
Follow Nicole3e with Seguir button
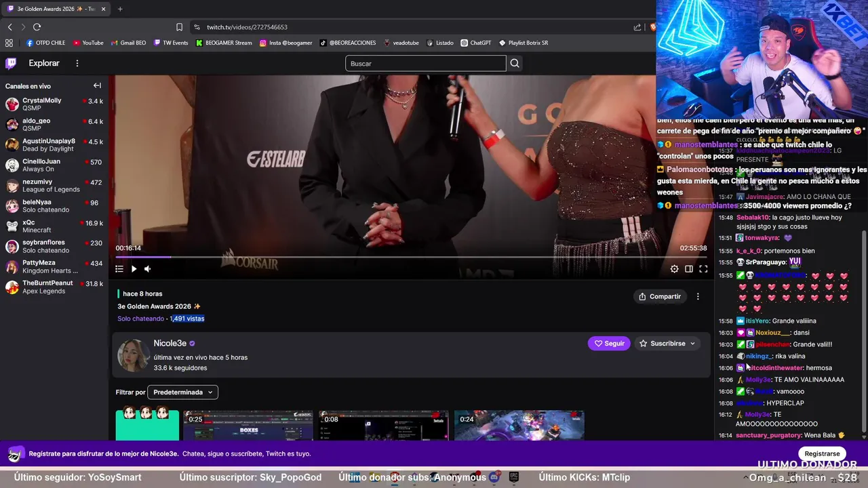click(x=609, y=344)
